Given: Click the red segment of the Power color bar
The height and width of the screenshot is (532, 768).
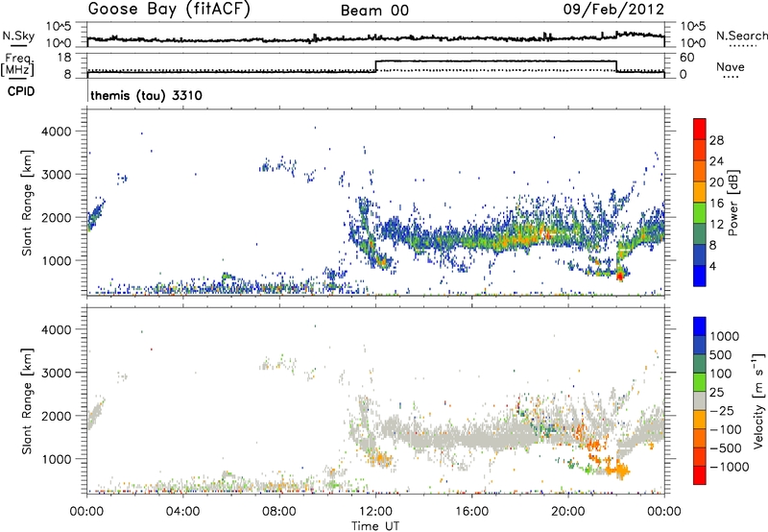Looking at the screenshot, I should (700, 129).
